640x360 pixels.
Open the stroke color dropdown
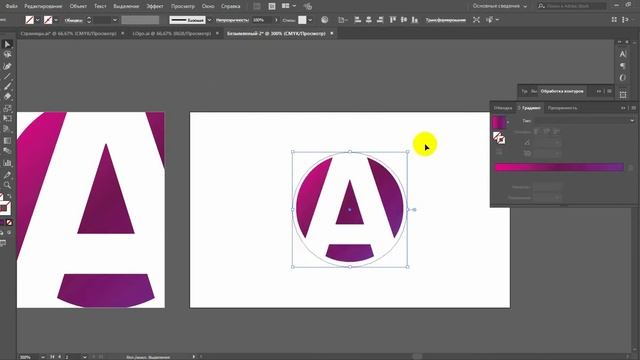coord(56,20)
